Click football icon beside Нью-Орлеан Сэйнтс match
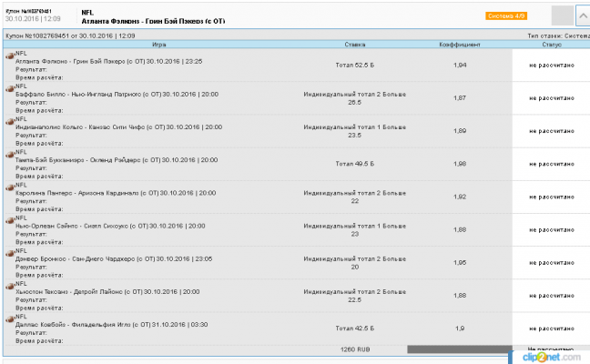This screenshot has width=590, height=364. [x=10, y=220]
